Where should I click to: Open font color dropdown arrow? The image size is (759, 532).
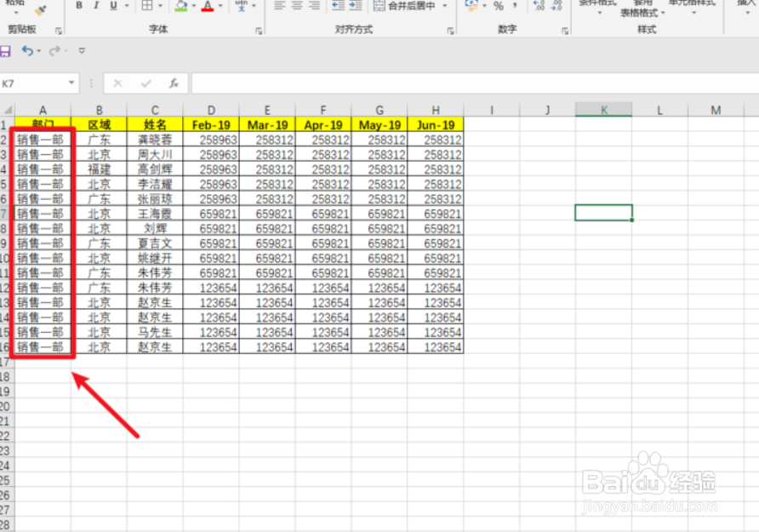tap(220, 6)
